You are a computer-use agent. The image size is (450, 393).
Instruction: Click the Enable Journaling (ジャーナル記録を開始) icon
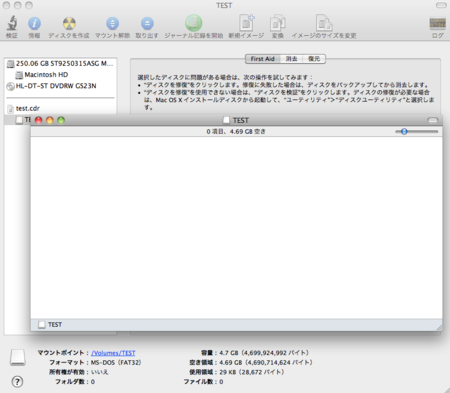point(193,23)
